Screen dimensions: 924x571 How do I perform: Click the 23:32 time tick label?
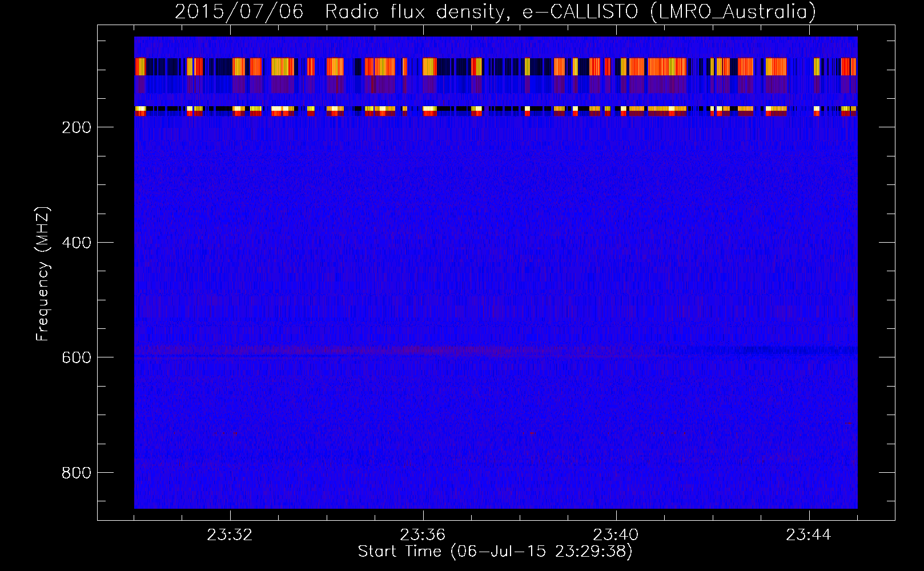[230, 535]
